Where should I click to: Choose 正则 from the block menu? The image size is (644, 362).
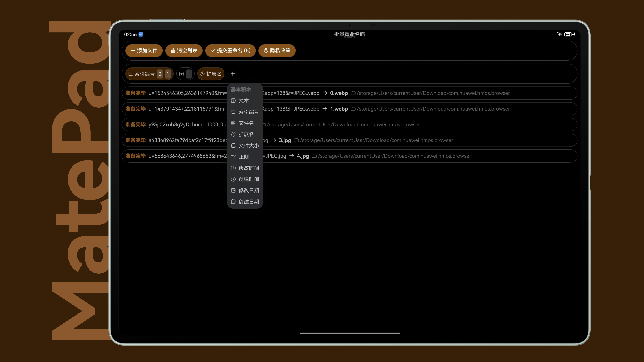click(245, 157)
